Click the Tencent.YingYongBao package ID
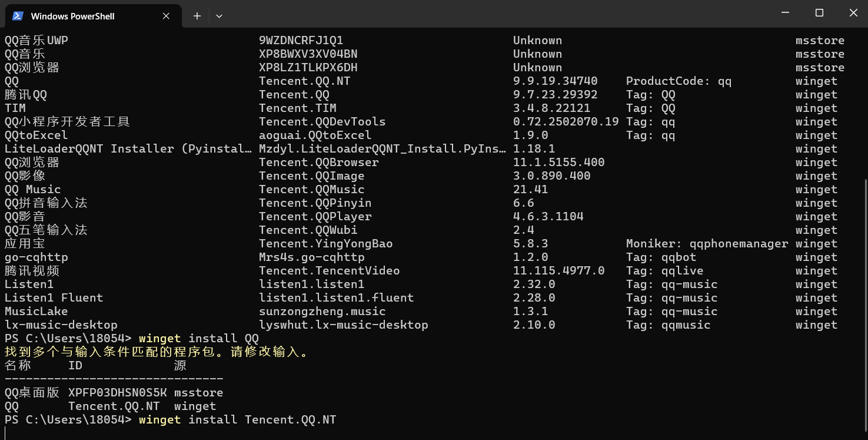The image size is (868, 440). (x=325, y=244)
